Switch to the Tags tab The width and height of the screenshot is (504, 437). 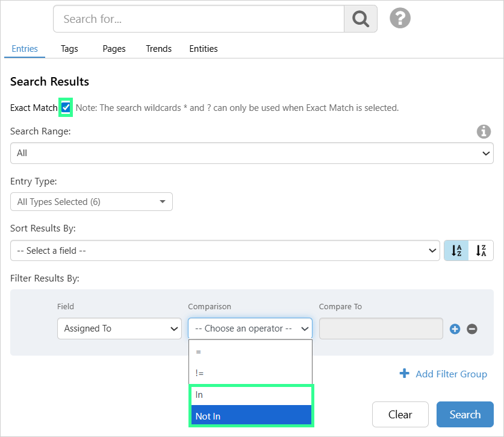click(x=69, y=49)
